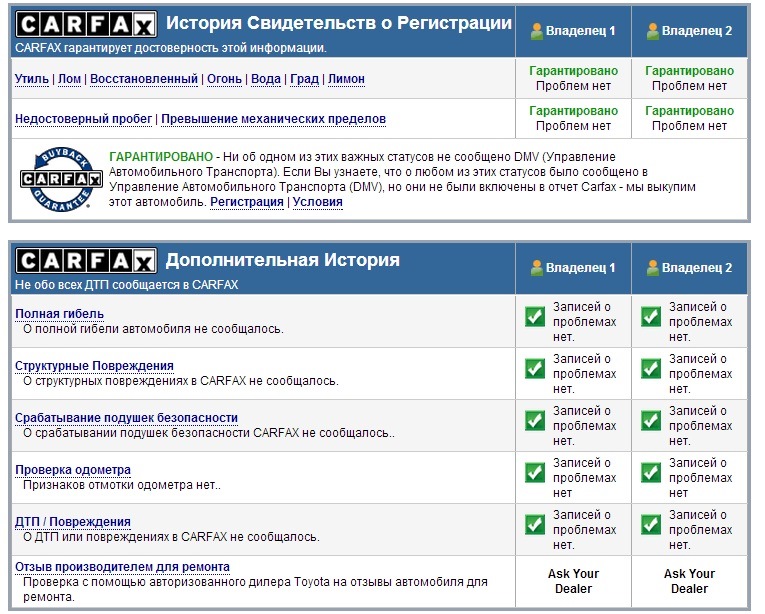Click the Владелец 2 checkmark in the Структурные Повреждения row
This screenshot has width=765, height=614.
coord(651,368)
